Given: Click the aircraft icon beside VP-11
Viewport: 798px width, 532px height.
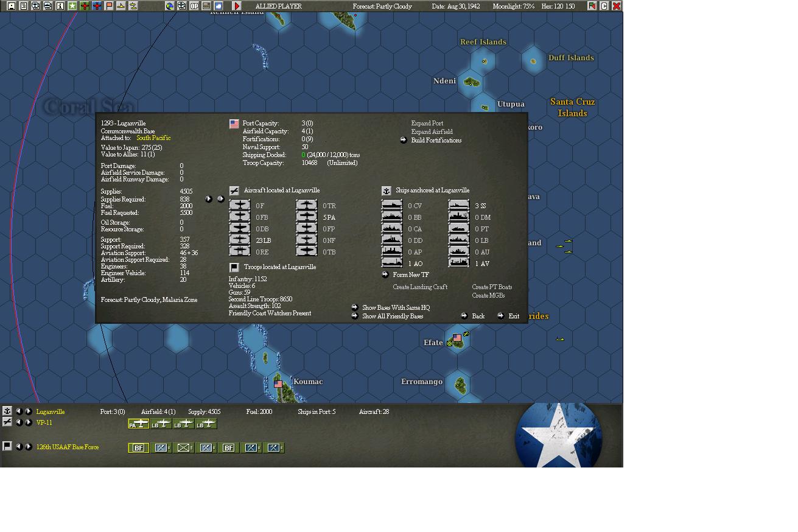Looking at the screenshot, I should point(7,422).
